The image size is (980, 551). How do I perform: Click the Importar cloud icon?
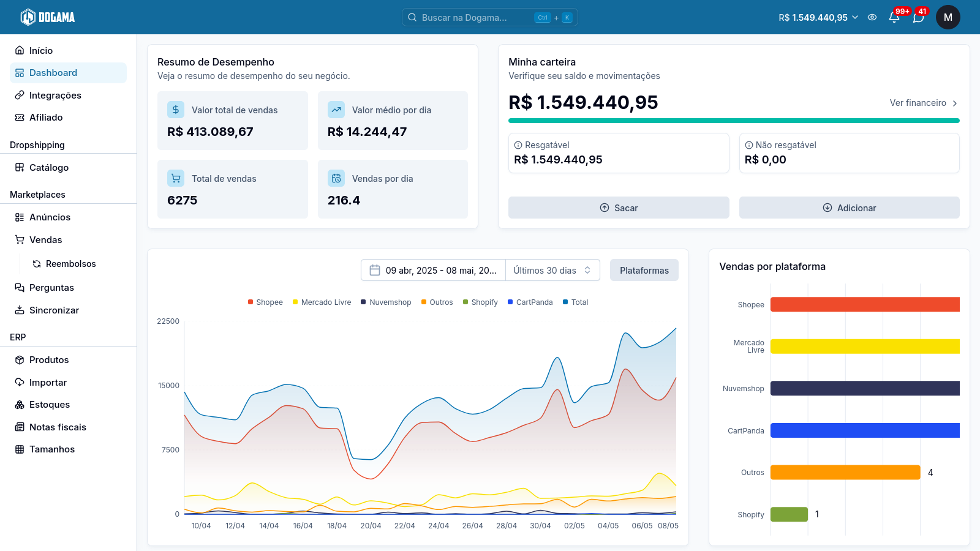pyautogui.click(x=20, y=383)
